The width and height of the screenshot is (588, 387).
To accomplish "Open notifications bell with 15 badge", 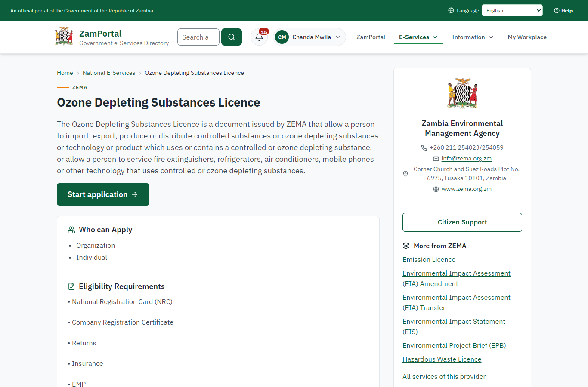I will coord(259,37).
